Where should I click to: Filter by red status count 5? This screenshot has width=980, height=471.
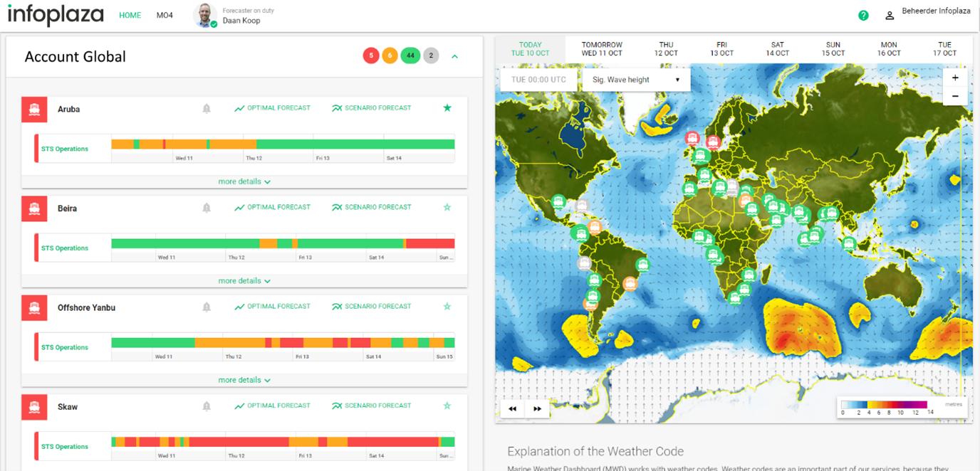[370, 55]
